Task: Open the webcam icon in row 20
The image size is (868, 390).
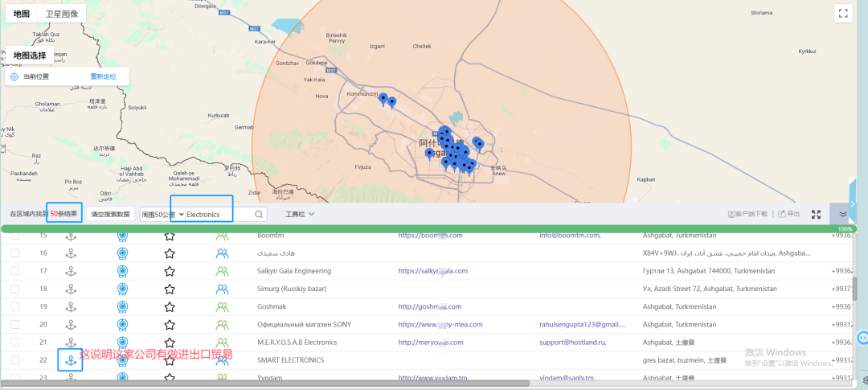Action: point(122,325)
